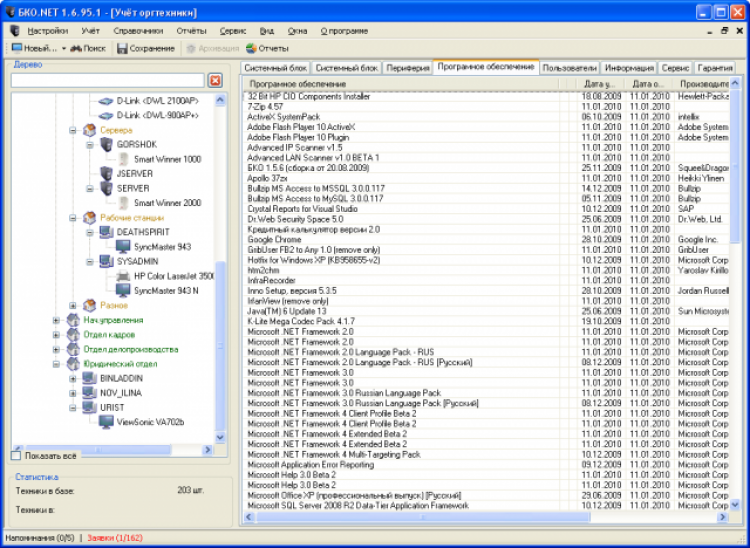The width and height of the screenshot is (750, 548).
Task: Select the Smart Winner 2000 UPS icon
Action: point(123,203)
